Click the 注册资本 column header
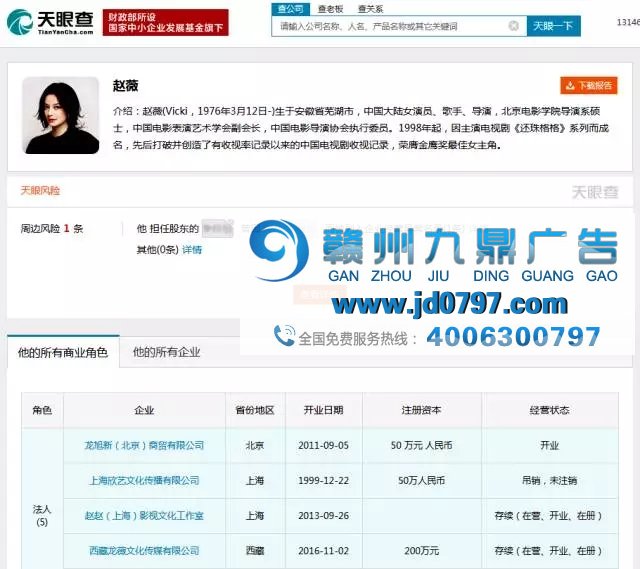This screenshot has width=640, height=569. 421,410
